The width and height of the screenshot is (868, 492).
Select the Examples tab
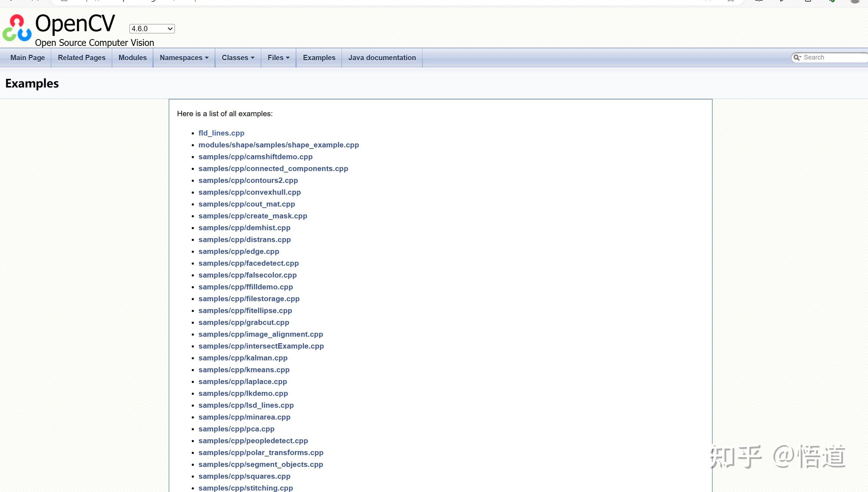coord(319,58)
